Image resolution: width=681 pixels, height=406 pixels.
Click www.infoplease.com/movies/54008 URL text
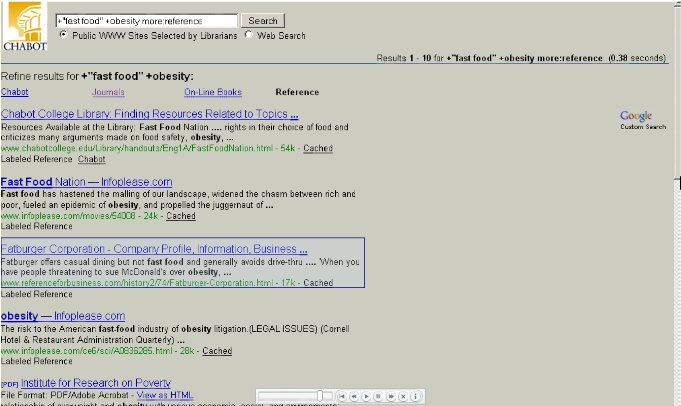coord(68,216)
